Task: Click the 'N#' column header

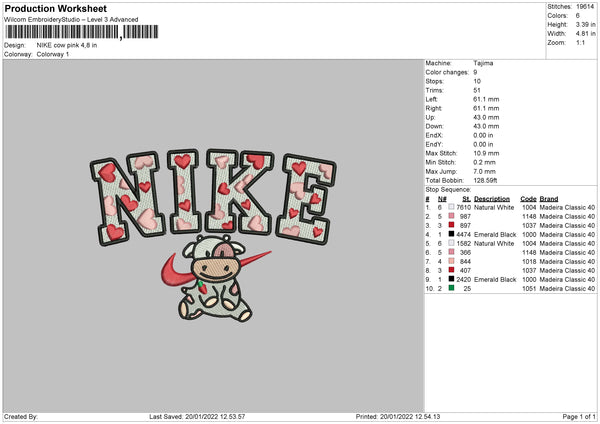Action: [442, 199]
